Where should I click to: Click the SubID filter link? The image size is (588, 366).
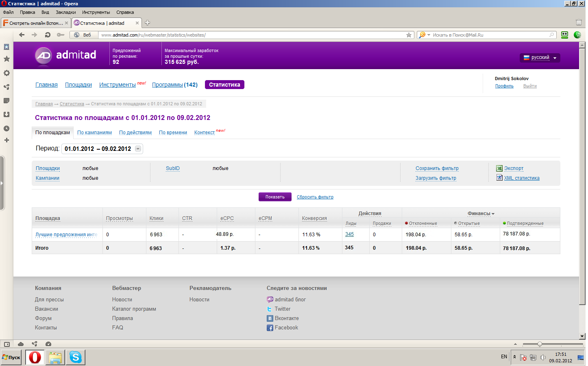pos(173,168)
